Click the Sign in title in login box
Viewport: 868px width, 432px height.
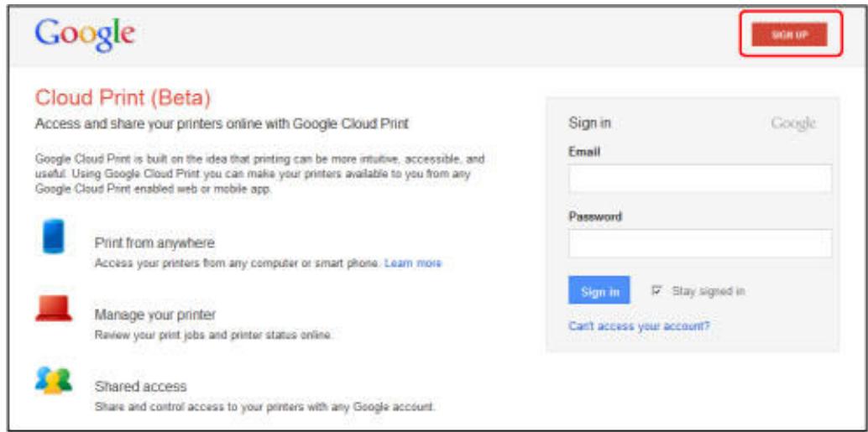click(589, 122)
